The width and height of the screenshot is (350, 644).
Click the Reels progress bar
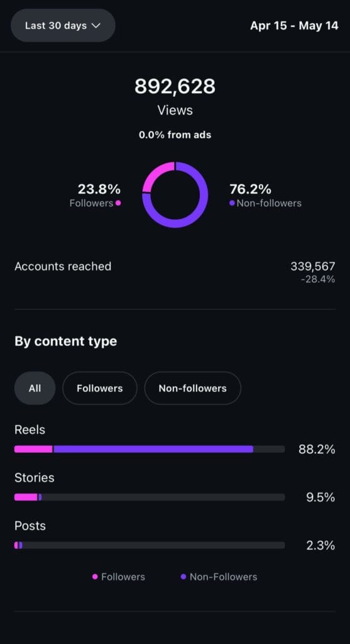tap(150, 449)
